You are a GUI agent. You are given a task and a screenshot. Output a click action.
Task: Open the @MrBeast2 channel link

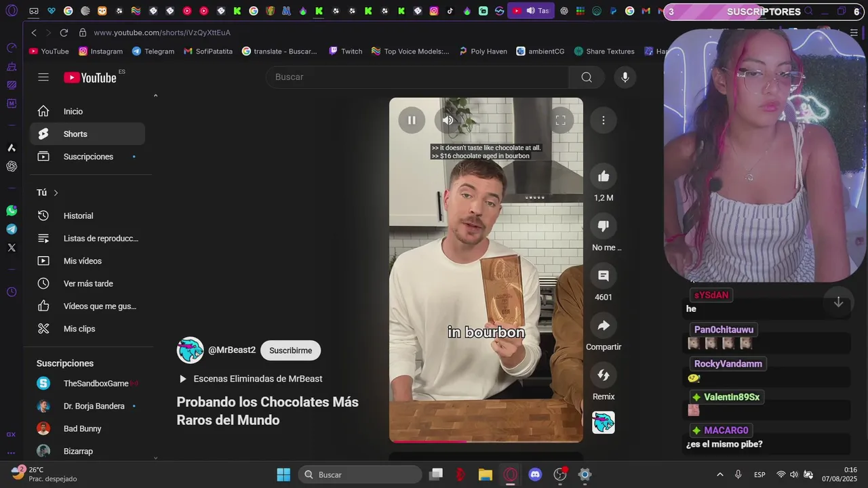(x=232, y=350)
